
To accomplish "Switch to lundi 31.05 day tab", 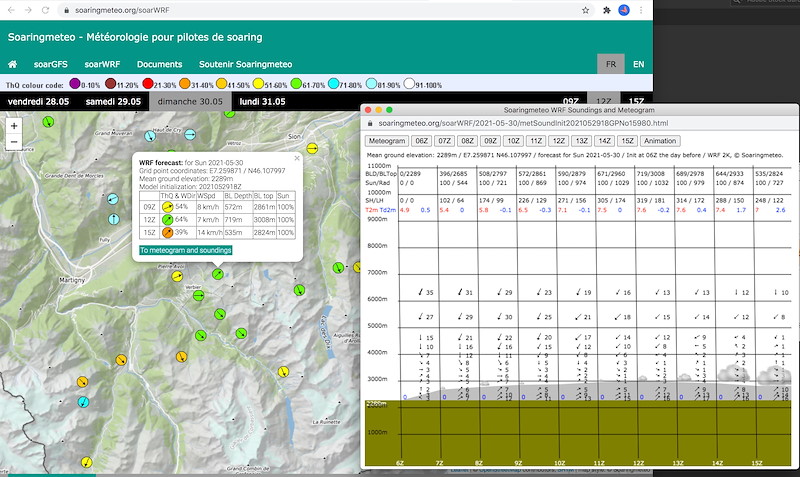I will 262,102.
